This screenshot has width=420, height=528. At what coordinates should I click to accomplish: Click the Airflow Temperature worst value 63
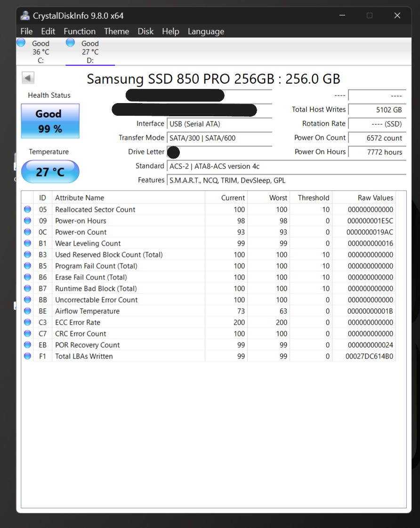pos(283,311)
